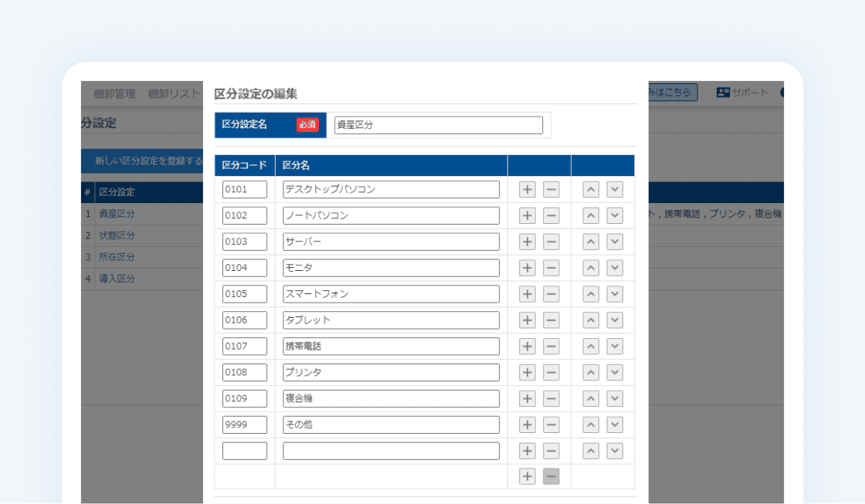Move モニタ row down
865x504 pixels.
coord(615,268)
